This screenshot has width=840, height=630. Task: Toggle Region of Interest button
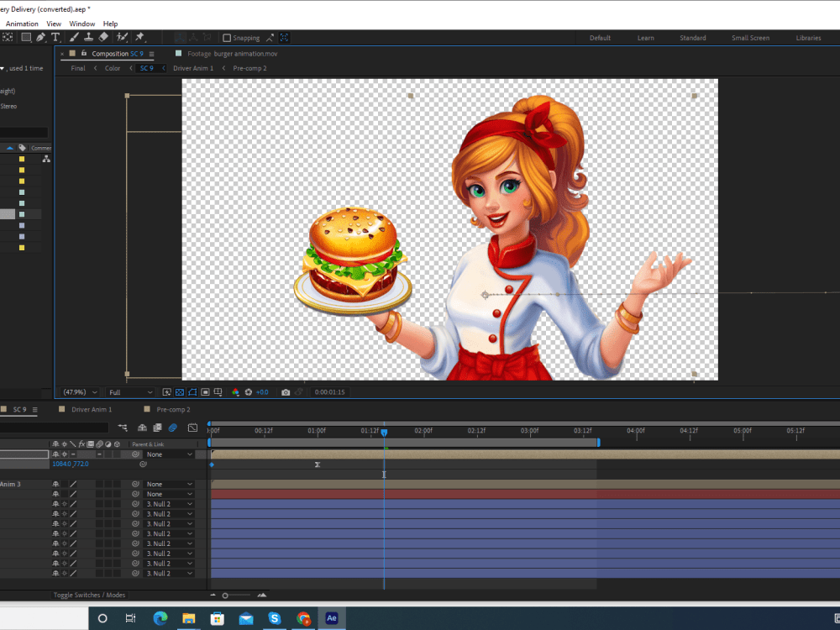tap(205, 392)
